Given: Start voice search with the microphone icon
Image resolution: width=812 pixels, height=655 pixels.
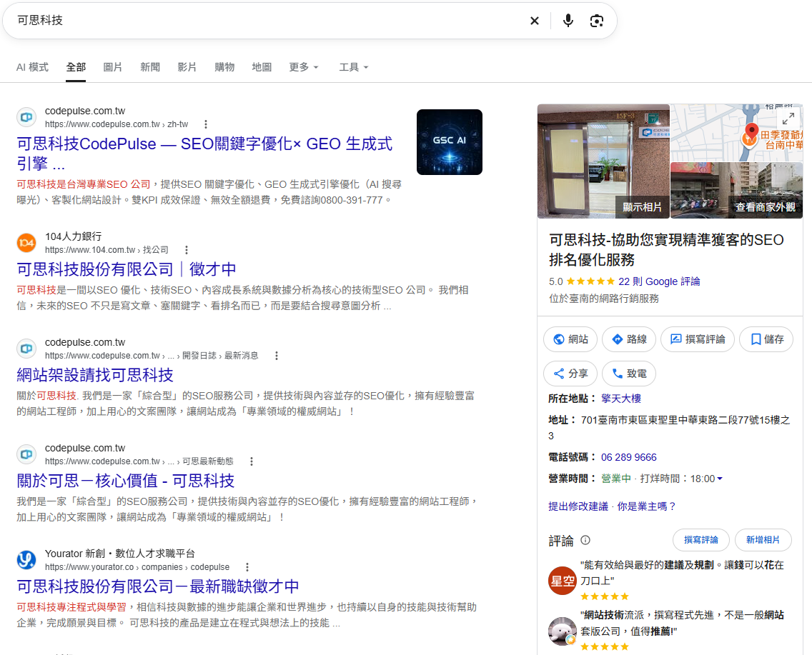Looking at the screenshot, I should pos(568,21).
